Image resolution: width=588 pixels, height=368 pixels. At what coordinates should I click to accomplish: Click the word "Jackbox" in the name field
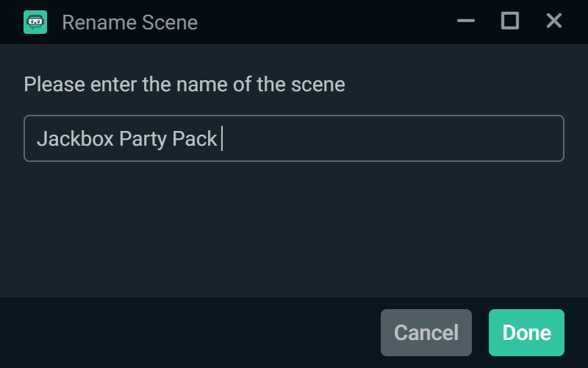click(74, 138)
